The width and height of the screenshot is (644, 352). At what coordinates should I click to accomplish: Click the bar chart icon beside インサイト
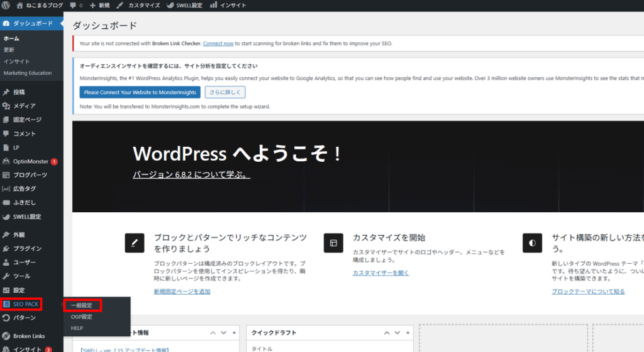(x=214, y=5)
